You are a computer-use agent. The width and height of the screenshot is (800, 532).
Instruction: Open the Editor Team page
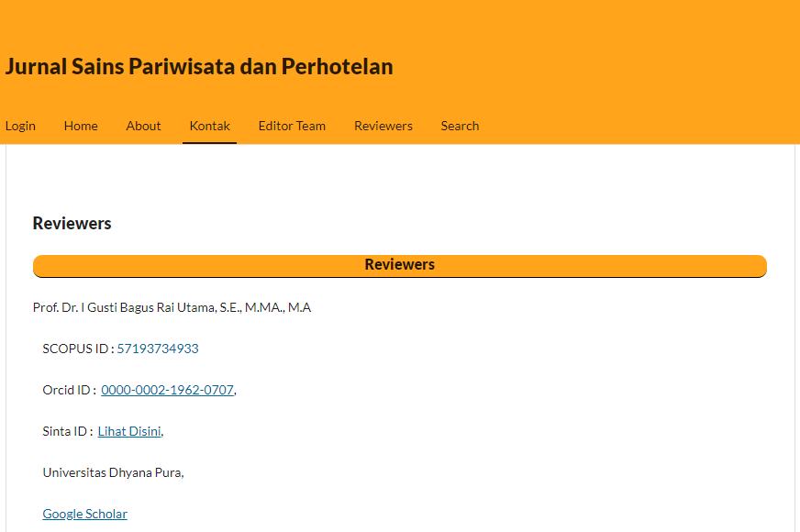[292, 126]
